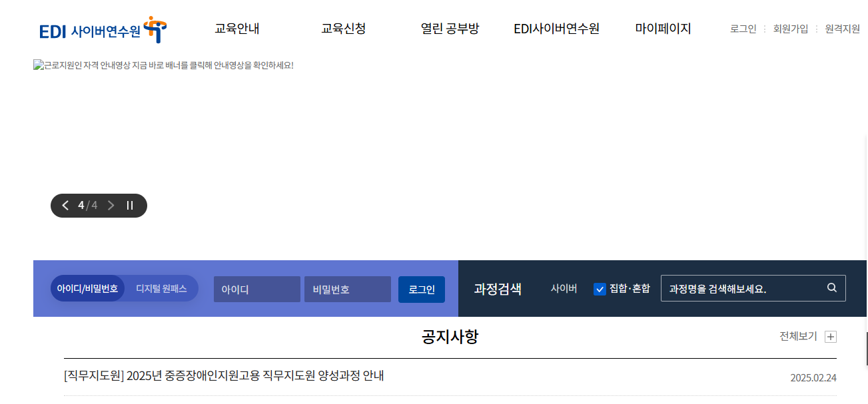Click the 원격지원 link
The image size is (868, 404).
tap(841, 29)
